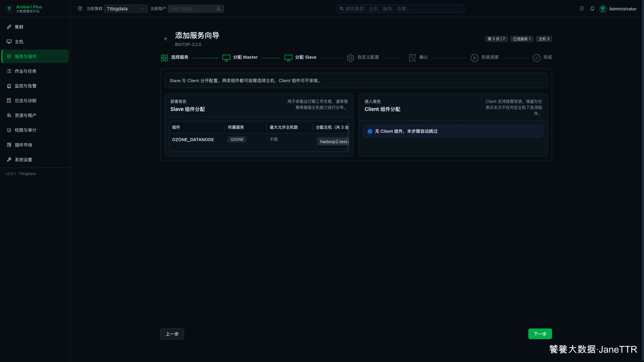Click the 确认 step document icon
This screenshot has width=644, height=362.
coord(413,58)
